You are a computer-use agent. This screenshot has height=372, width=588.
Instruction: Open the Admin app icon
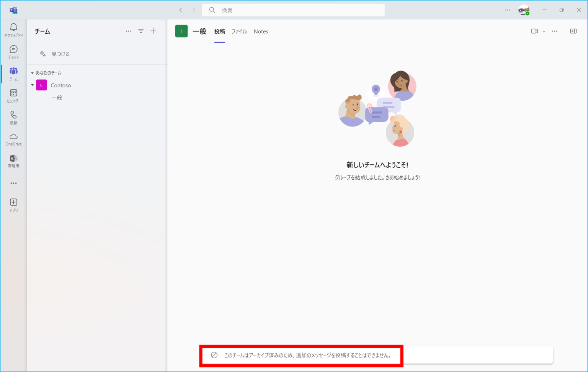(x=13, y=161)
